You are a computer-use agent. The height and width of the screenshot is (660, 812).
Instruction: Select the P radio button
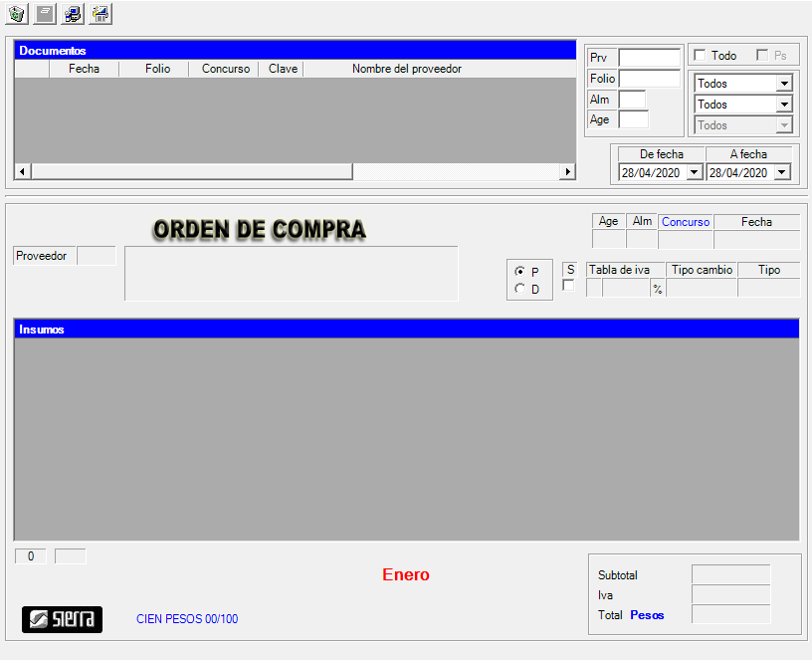point(519,272)
